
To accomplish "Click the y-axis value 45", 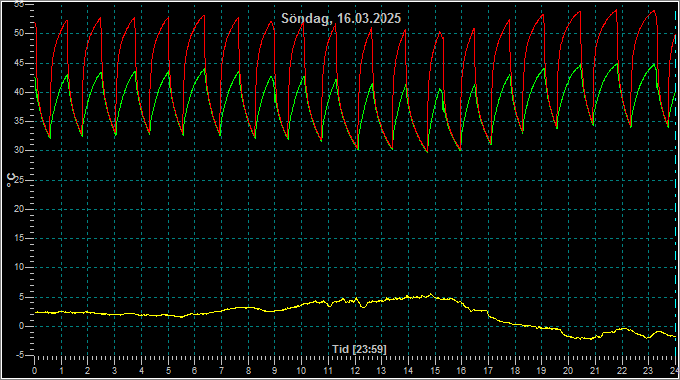I will tap(19, 63).
